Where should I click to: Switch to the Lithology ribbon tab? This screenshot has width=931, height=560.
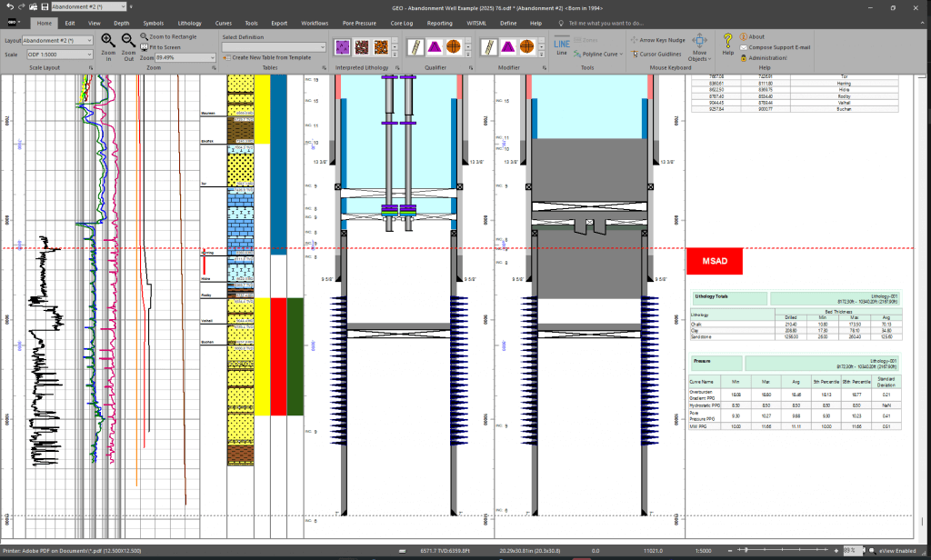pyautogui.click(x=189, y=23)
